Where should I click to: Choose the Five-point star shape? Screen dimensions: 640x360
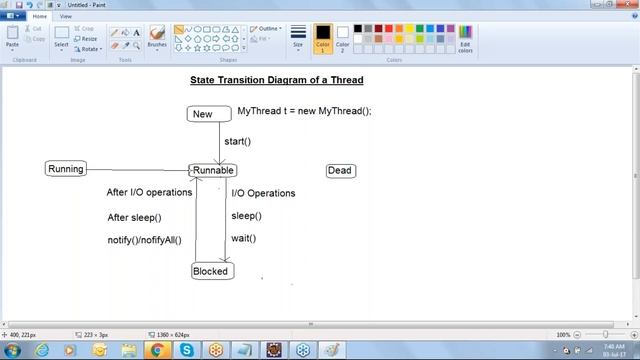tap(198, 48)
